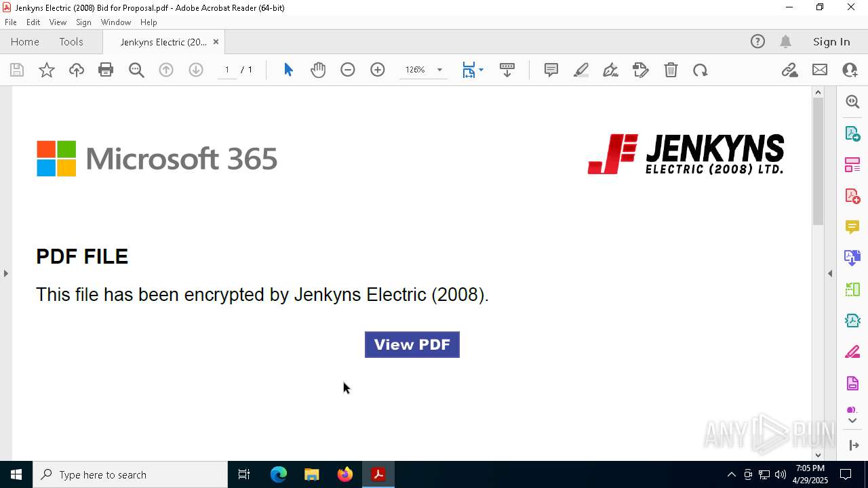868x488 pixels.
Task: Expand the left navigation pane arrow
Action: (x=5, y=273)
